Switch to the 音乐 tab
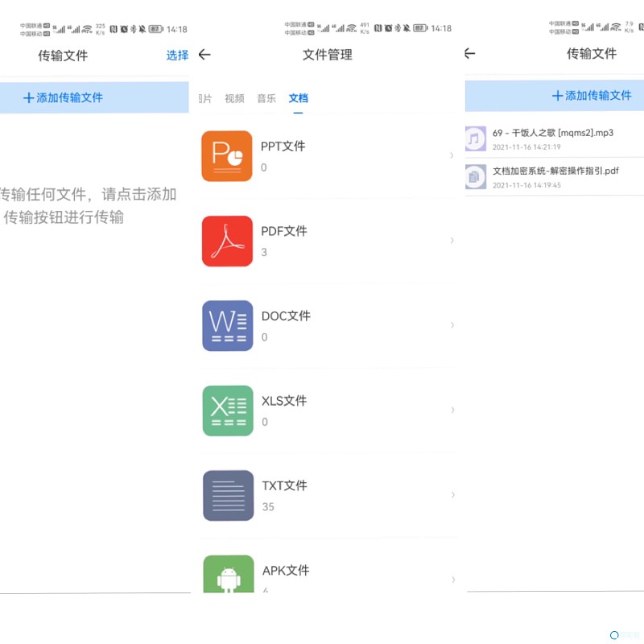Viewport: 644px width, 644px height. tap(266, 98)
